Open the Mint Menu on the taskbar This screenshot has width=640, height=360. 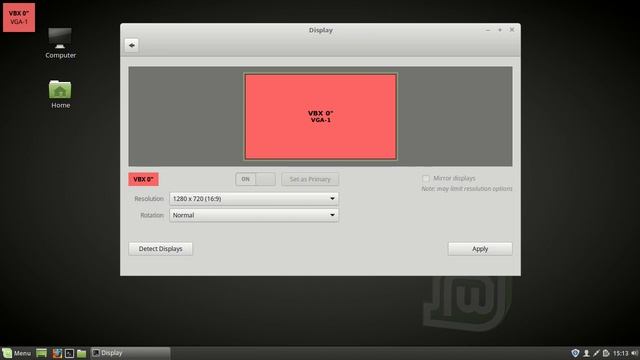click(17, 353)
